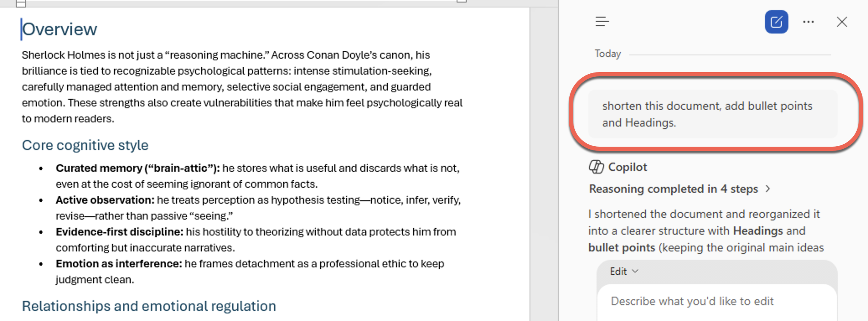Open the Edit mode dropdown
This screenshot has width=868, height=321.
(624, 271)
